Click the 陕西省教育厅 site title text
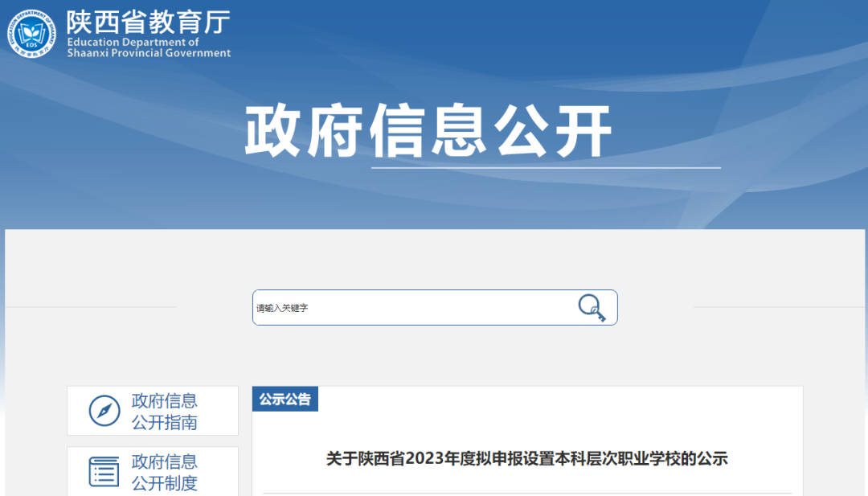The image size is (868, 496). tap(148, 23)
